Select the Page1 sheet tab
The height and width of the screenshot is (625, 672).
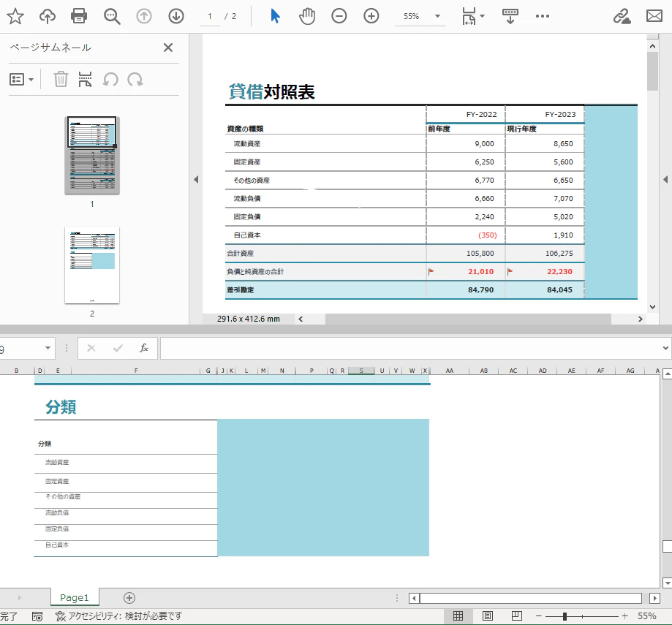74,597
